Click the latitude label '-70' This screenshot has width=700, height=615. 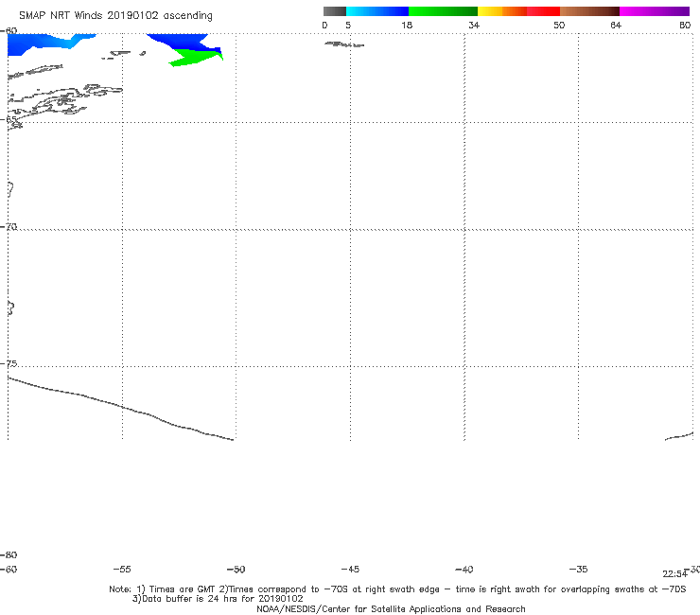9,227
